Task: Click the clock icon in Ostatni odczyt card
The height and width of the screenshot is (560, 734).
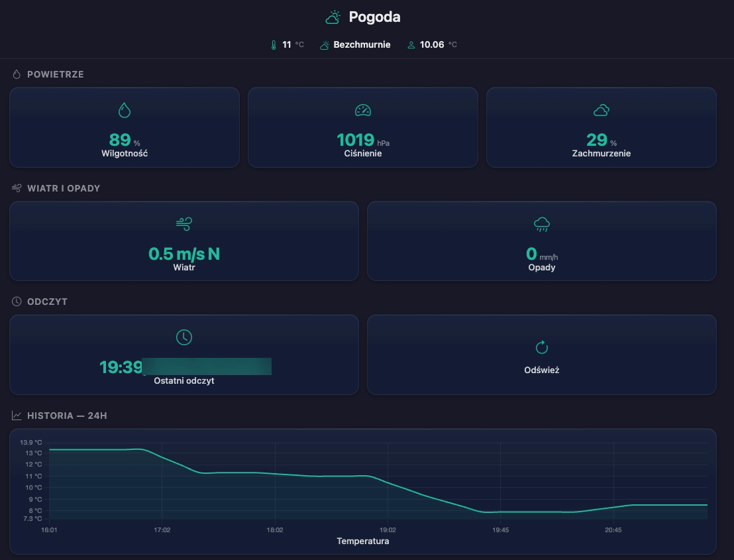Action: (x=184, y=337)
